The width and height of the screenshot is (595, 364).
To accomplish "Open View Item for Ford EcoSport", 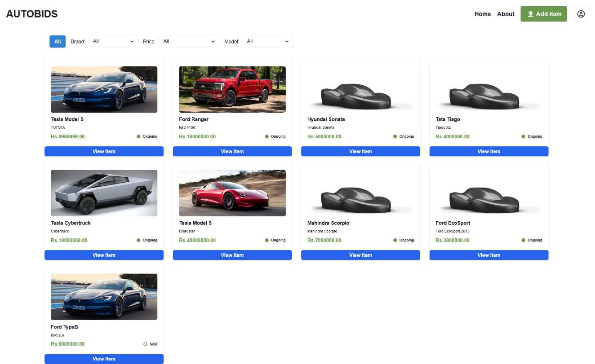I will click(488, 255).
